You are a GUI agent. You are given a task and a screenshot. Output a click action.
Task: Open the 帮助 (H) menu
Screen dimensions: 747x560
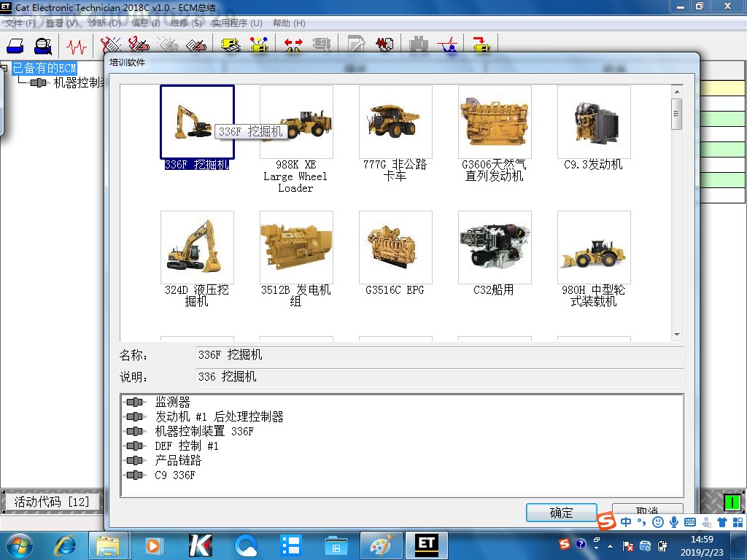pyautogui.click(x=289, y=23)
